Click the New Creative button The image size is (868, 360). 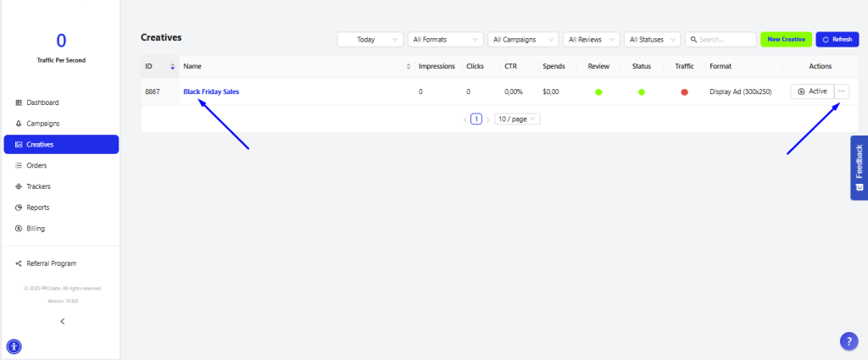point(786,39)
